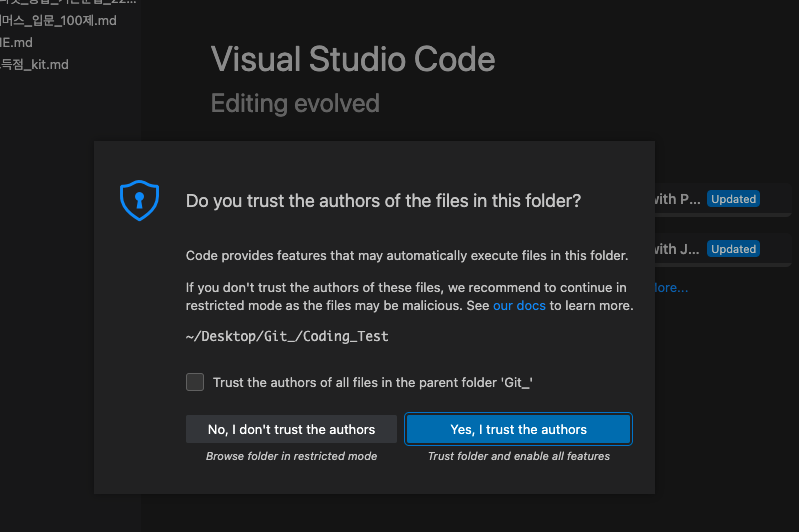Click the blue shield keyhole icon
Screen dimensions: 799x532
tap(139, 200)
